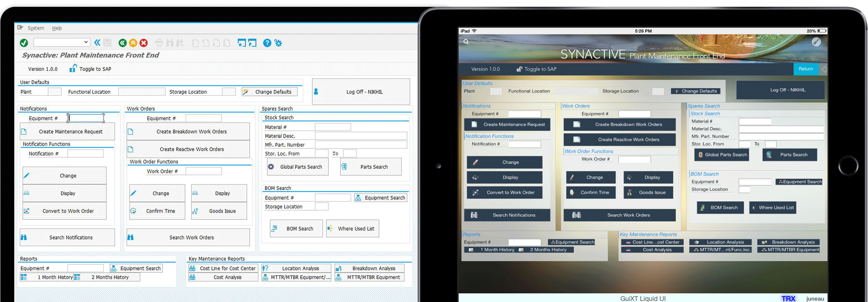
Task: Collapse the command field with double chevron
Action: tap(97, 42)
